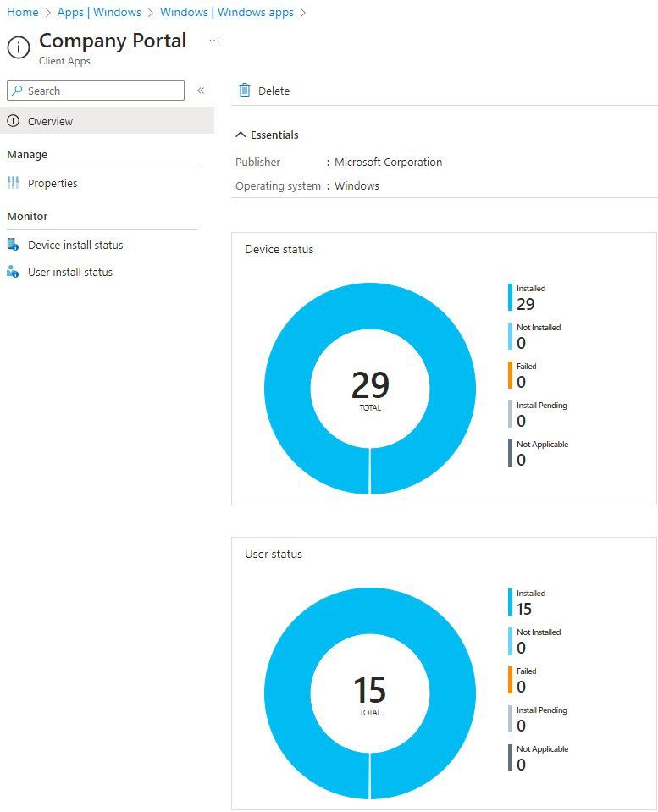
Task: Select Device status Installed count 29
Action: coord(525,304)
